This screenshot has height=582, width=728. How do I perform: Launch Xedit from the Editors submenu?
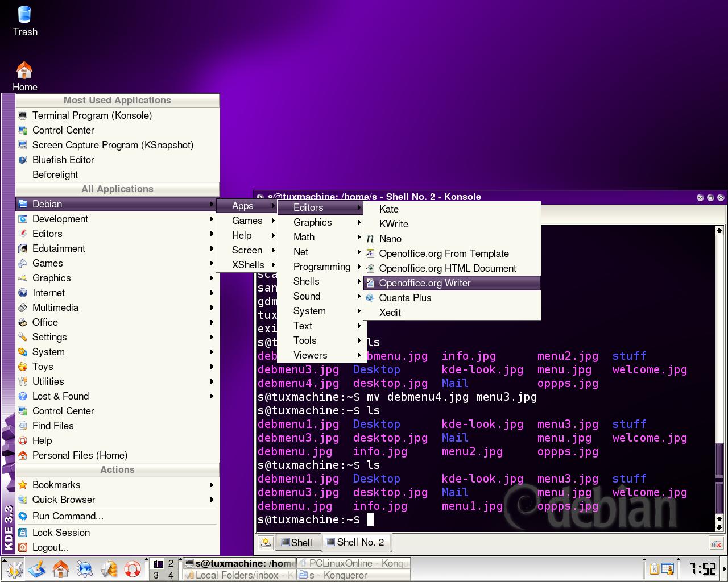coord(452,313)
